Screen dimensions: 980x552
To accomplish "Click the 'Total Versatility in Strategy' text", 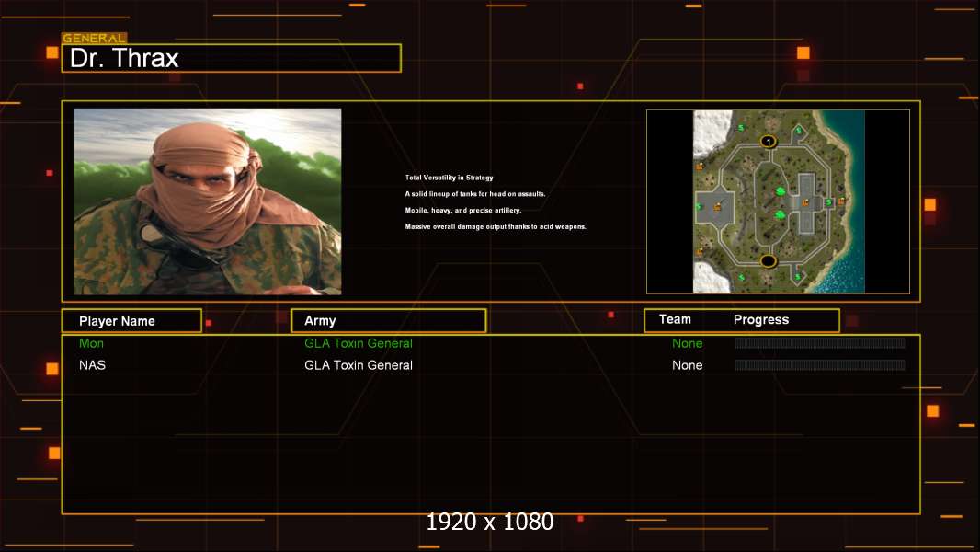I will [449, 178].
